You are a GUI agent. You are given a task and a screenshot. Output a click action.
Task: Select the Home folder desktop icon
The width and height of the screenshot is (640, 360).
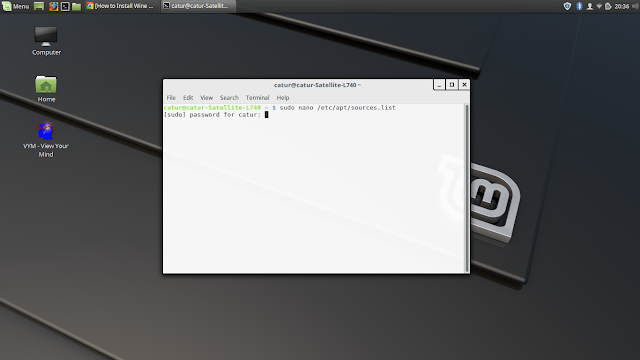point(46,89)
